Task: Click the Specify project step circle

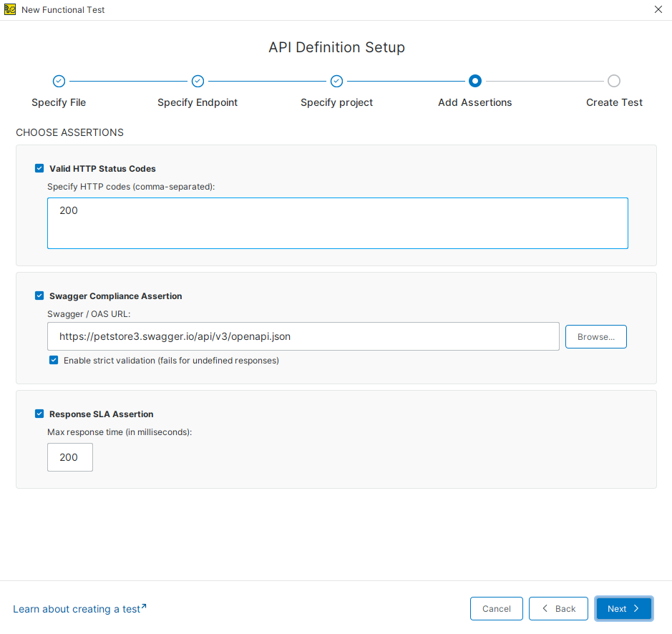Action: pyautogui.click(x=336, y=81)
